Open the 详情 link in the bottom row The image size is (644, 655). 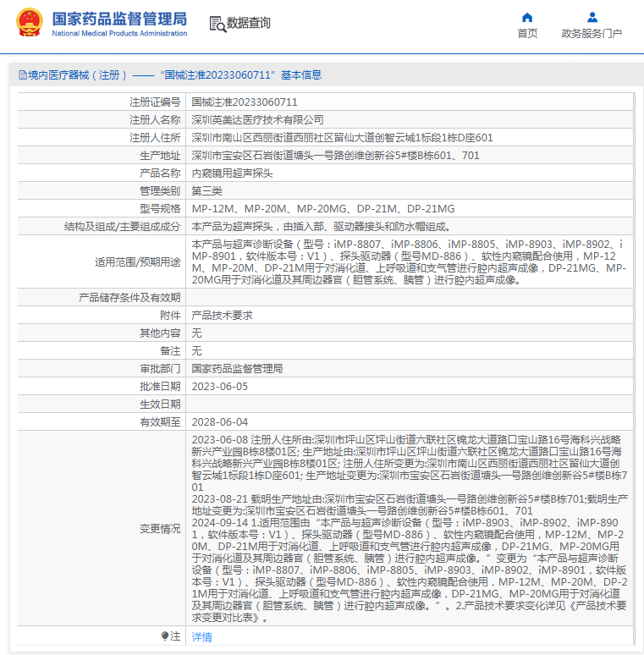pos(201,636)
